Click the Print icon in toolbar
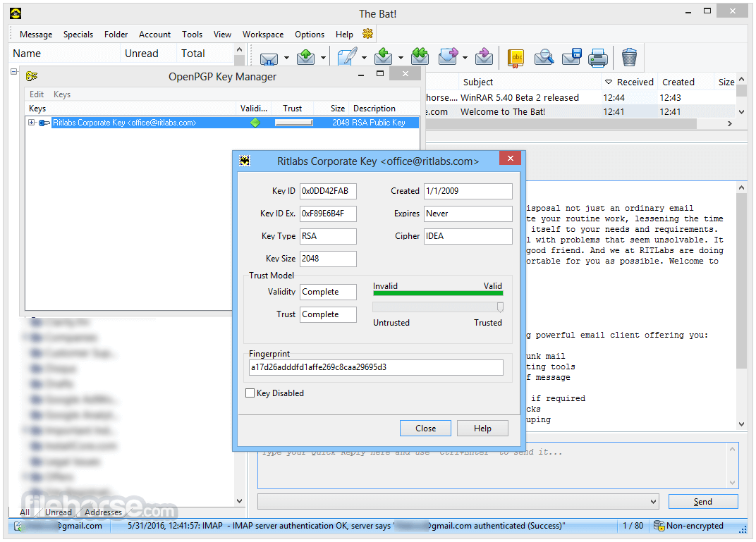 tap(598, 58)
